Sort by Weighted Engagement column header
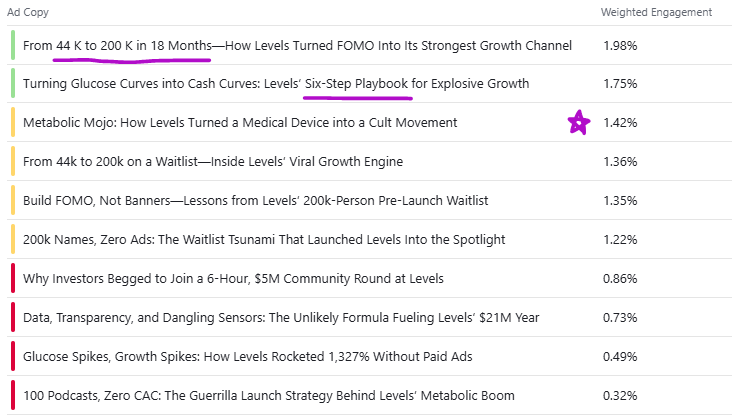 point(656,12)
